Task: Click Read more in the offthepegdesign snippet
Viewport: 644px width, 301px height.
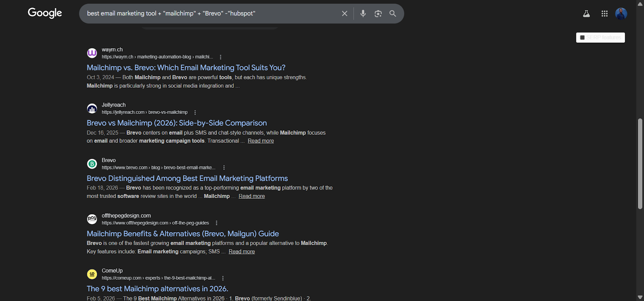Action: 242,252
